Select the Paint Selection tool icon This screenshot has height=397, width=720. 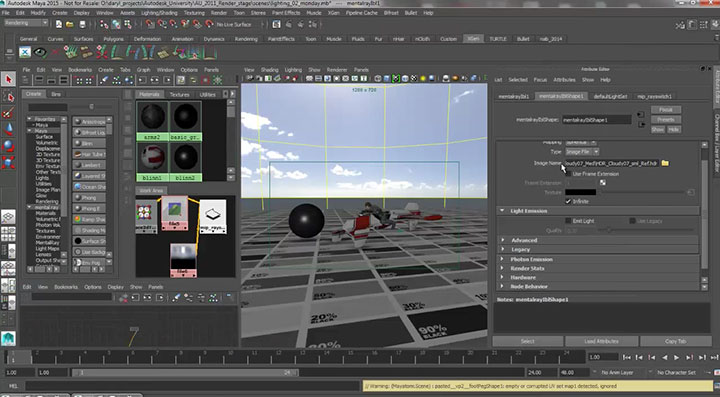(8, 113)
